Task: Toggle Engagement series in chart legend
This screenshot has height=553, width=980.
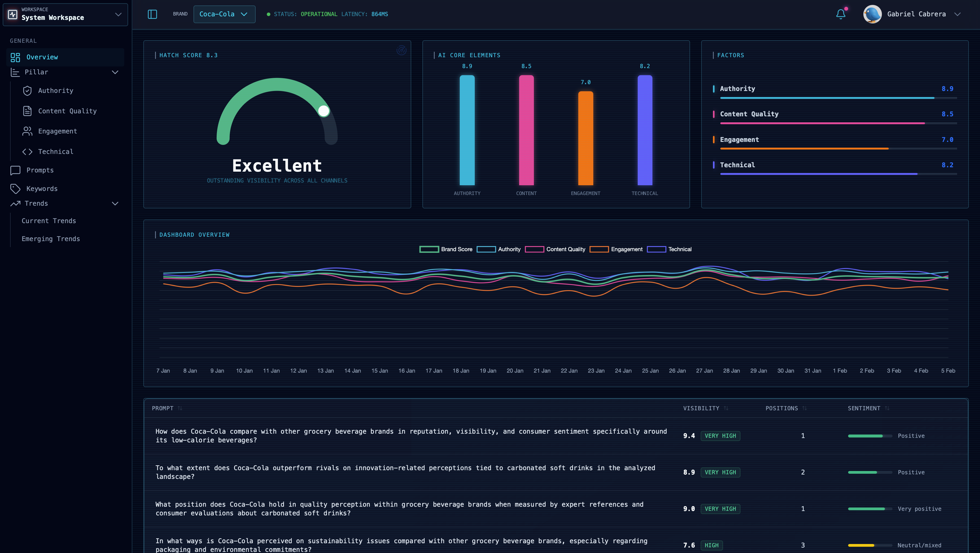Action: click(616, 249)
